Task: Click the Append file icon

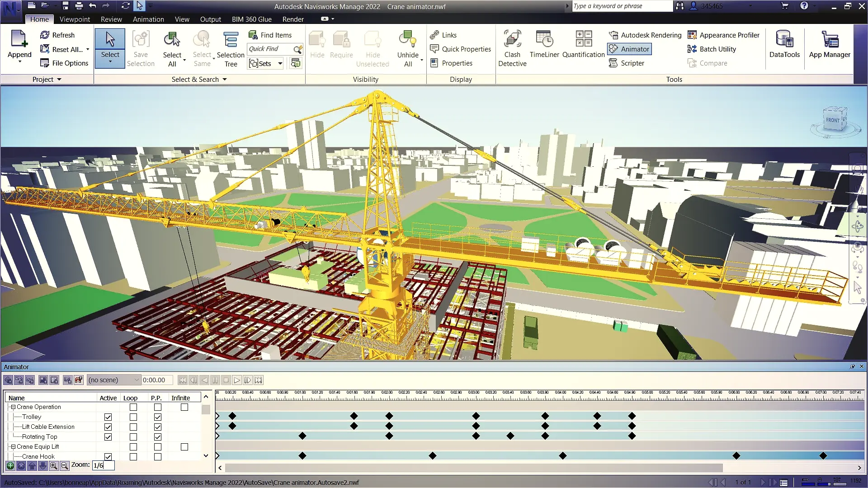Action: click(19, 39)
